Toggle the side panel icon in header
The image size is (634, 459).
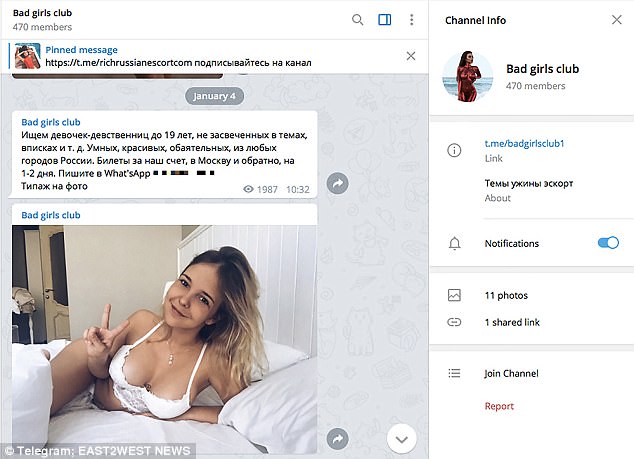385,20
